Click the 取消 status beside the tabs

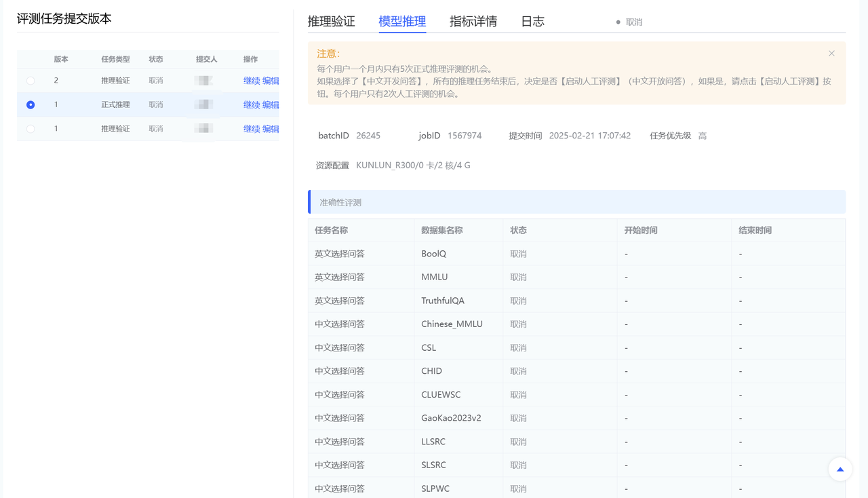pyautogui.click(x=633, y=22)
